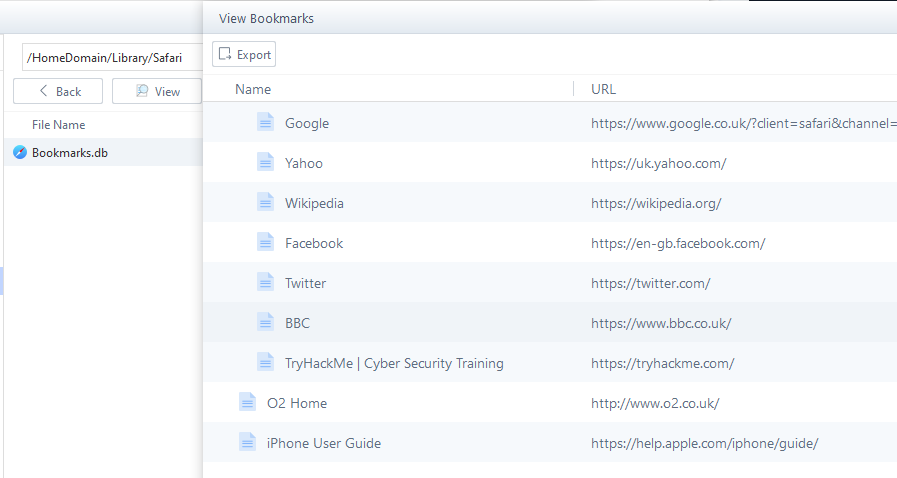
Task: Click the View Bookmarks panel title
Action: [x=266, y=18]
